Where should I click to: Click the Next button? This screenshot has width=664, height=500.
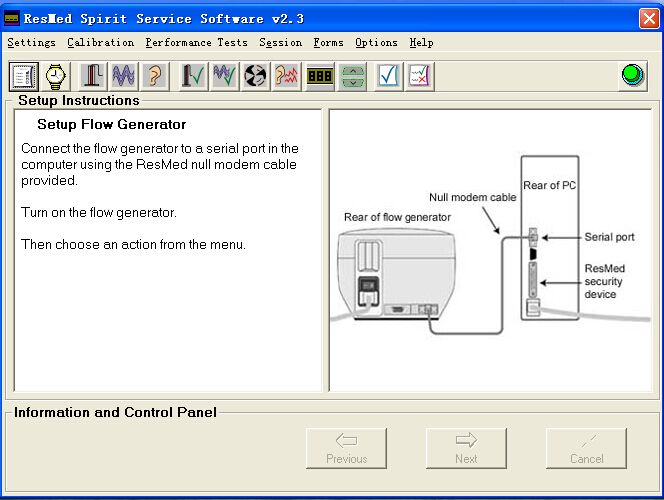(466, 448)
